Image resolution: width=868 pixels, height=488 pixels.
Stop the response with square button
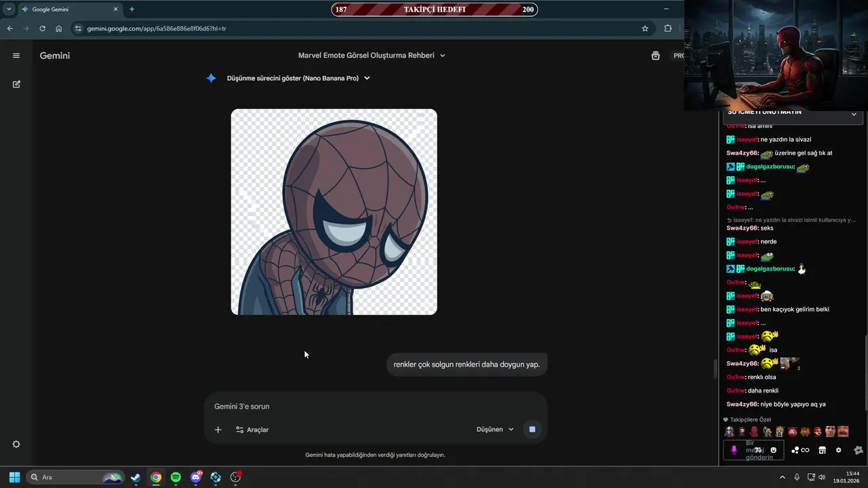[x=532, y=429]
